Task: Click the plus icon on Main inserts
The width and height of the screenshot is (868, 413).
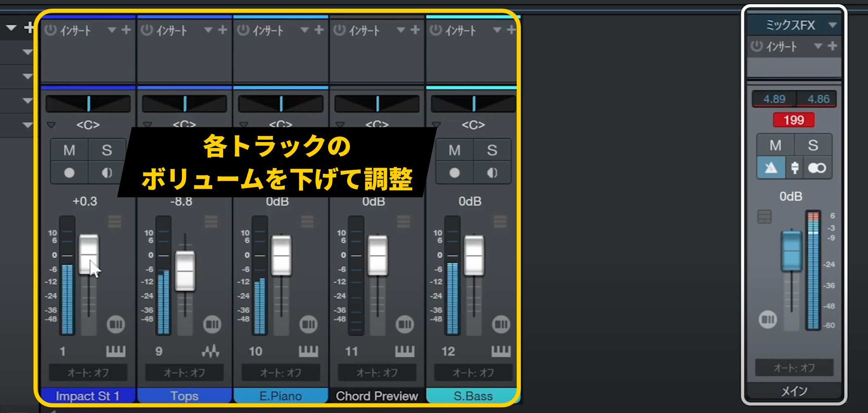Action: pos(832,46)
